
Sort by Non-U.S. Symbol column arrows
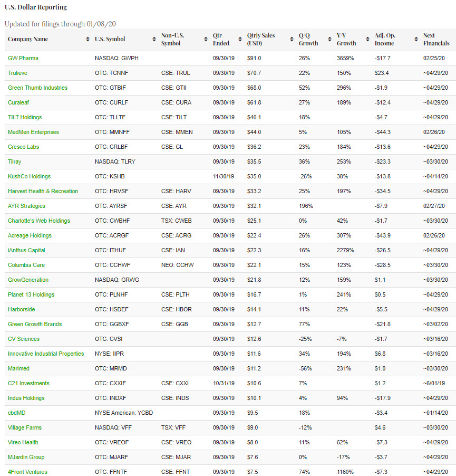(205, 40)
